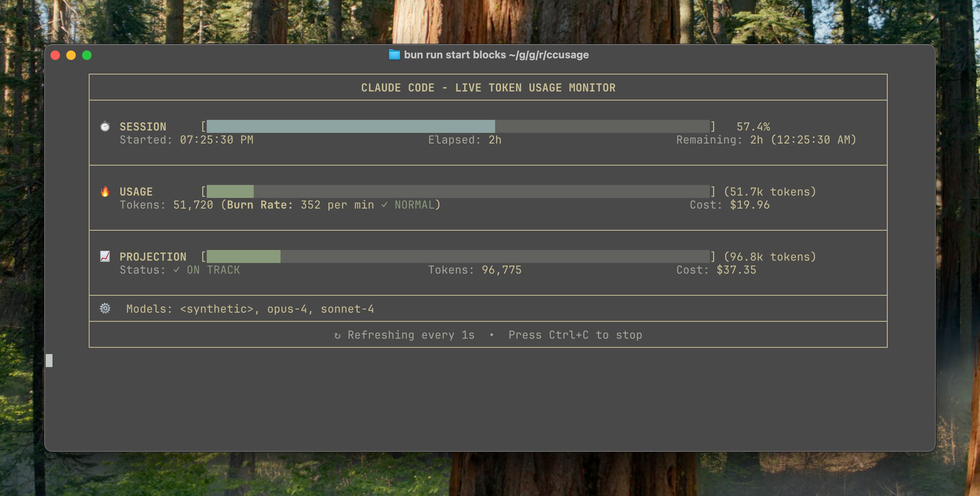The image size is (980, 496).
Task: Click the refresh arrow icon before Refreshing
Action: (337, 336)
